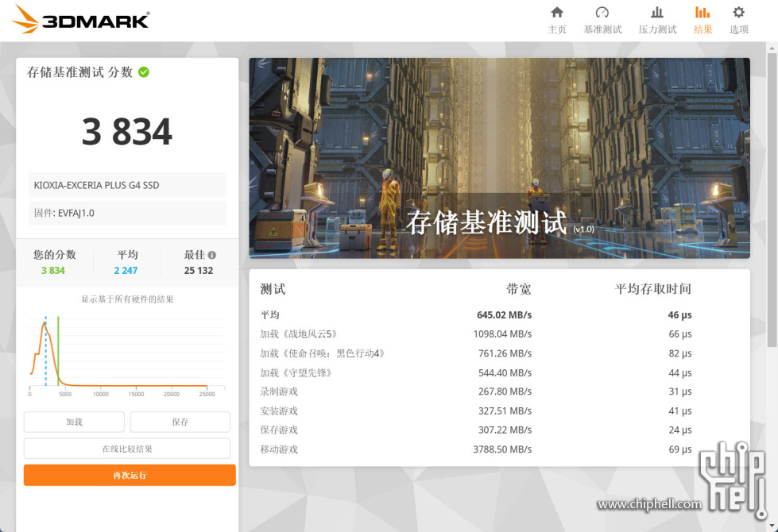Open the Benchmarks (基准测试) gauge icon

[x=602, y=13]
